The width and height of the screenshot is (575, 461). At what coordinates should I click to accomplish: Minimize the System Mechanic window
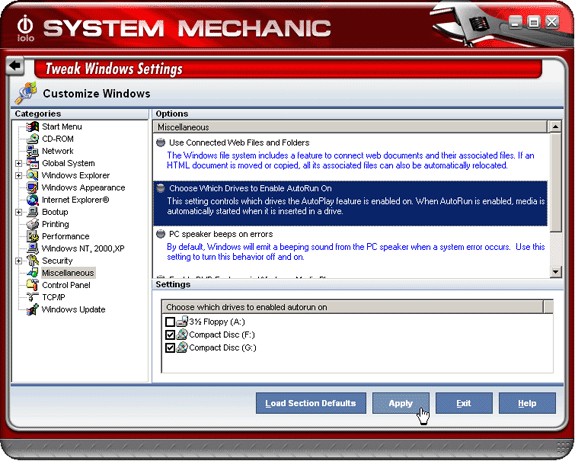tap(515, 22)
